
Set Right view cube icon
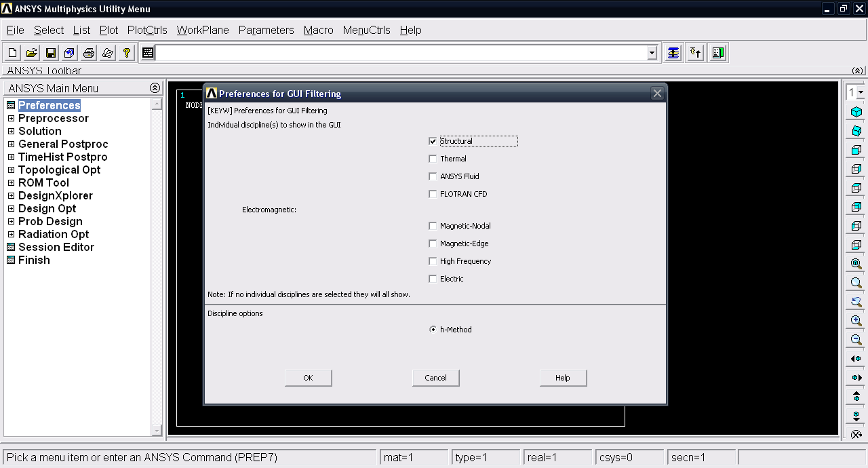[x=856, y=169]
